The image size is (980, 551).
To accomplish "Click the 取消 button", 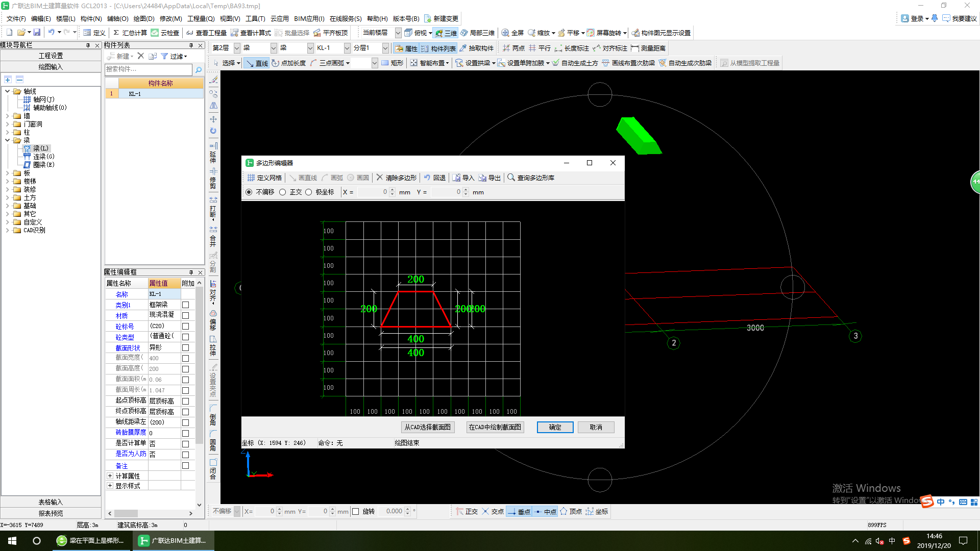I will [596, 427].
